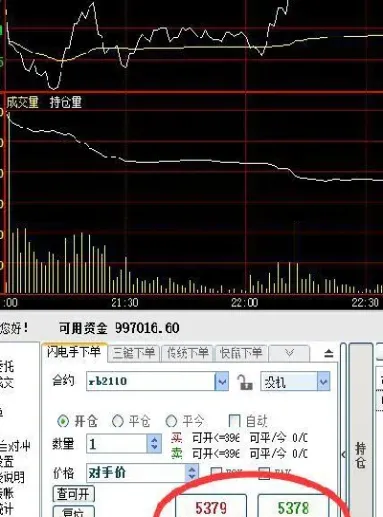Open the 投机 dropdown arrow
Screen dimensions: 383x517
323,381
